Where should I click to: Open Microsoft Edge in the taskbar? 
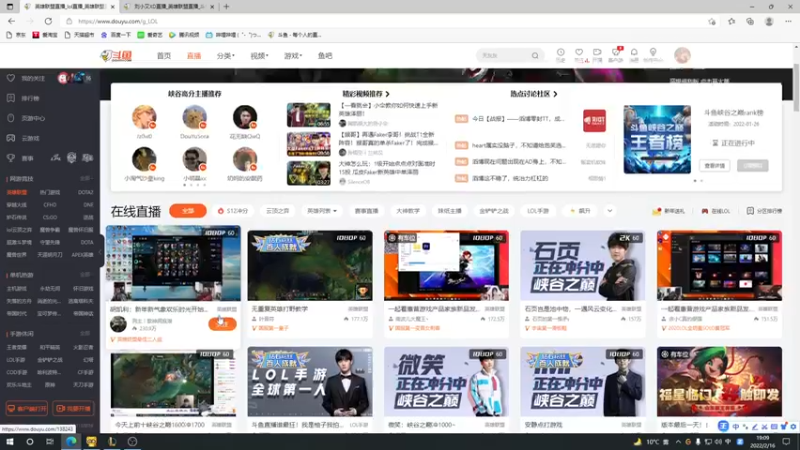tap(71, 441)
